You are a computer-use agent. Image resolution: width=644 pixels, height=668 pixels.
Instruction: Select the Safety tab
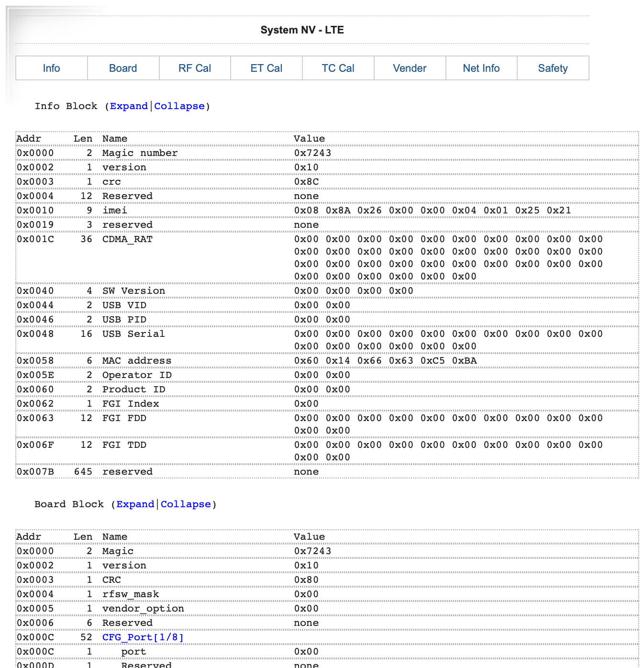tap(553, 68)
